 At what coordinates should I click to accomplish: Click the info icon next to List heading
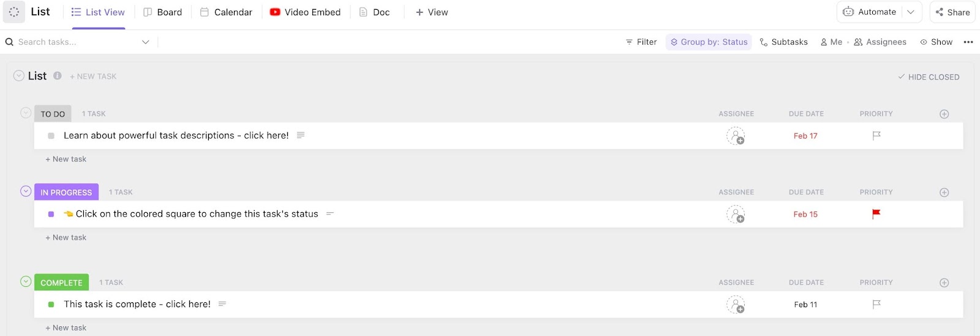[58, 76]
